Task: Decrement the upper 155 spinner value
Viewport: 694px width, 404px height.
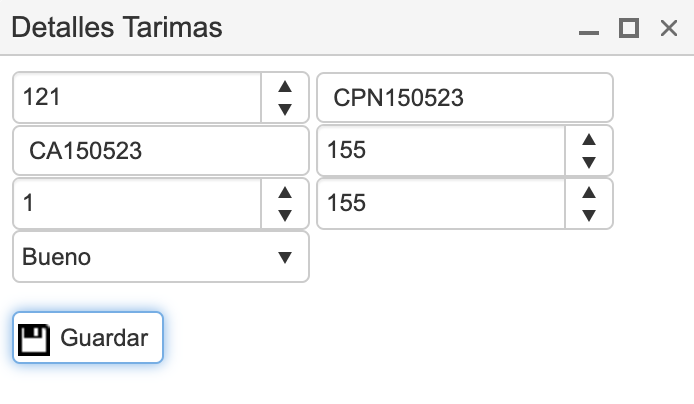Action: pyautogui.click(x=589, y=162)
